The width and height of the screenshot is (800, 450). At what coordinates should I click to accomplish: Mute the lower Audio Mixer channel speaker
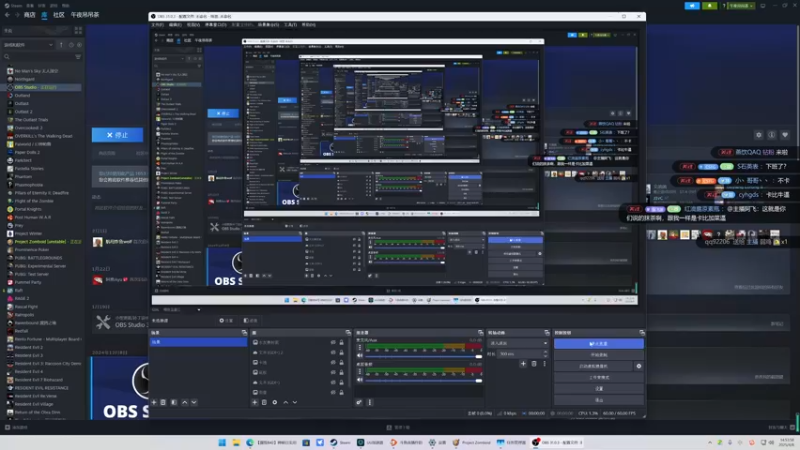360,380
